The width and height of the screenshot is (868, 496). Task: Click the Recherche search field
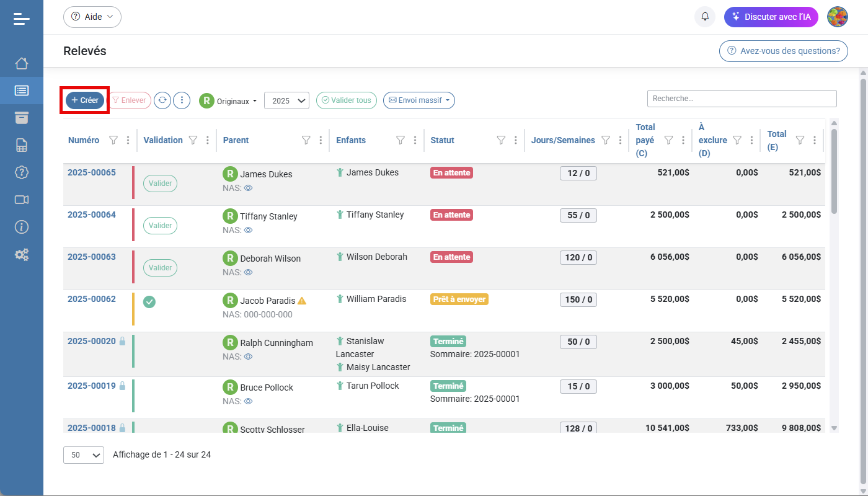click(x=742, y=99)
